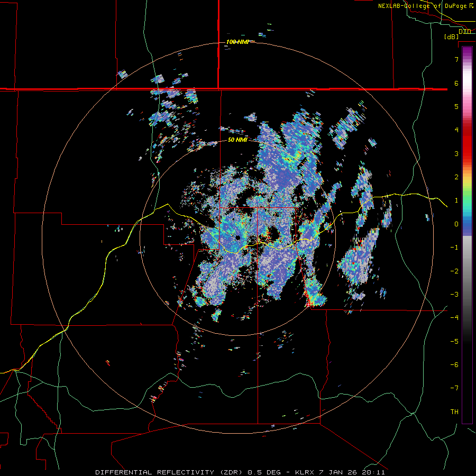Click the 1 value on the color scale
The image size is (476, 476).
click(x=456, y=200)
